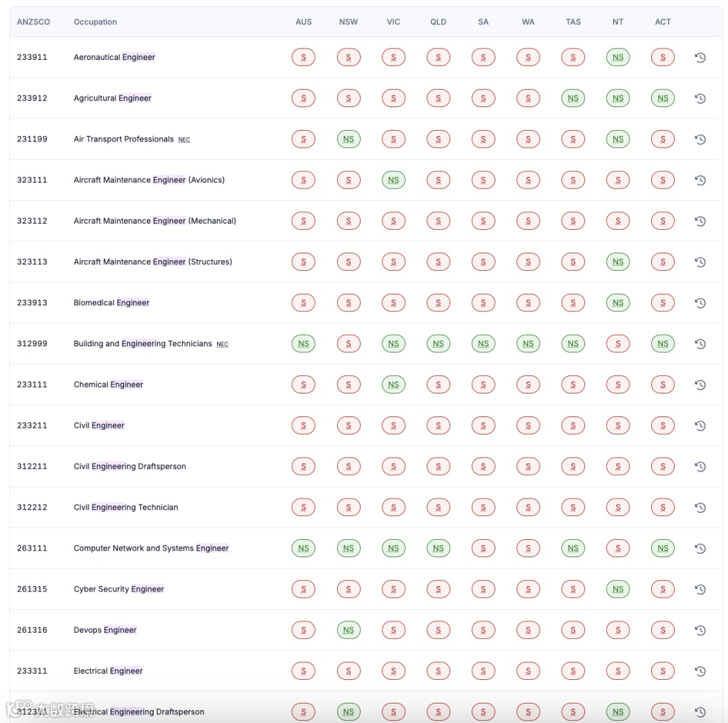The image size is (728, 723).
Task: Click the Electrical Engineer occupation name
Action: 108,670
